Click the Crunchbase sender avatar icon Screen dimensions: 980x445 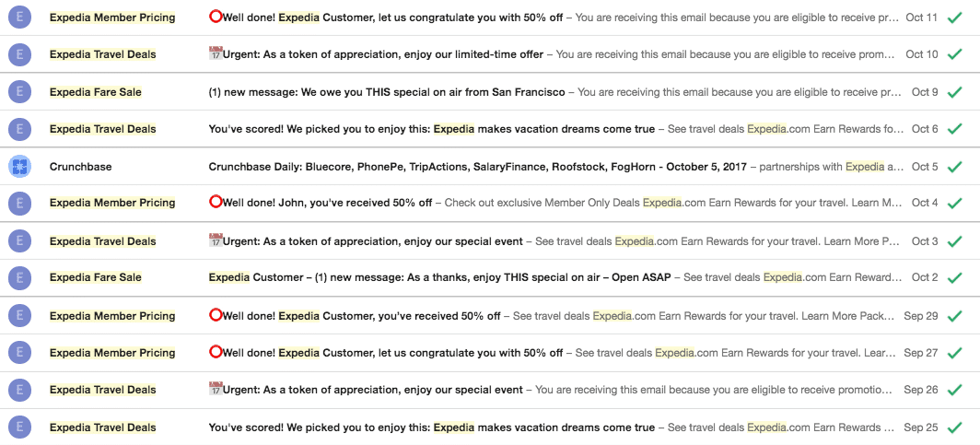coord(20,166)
